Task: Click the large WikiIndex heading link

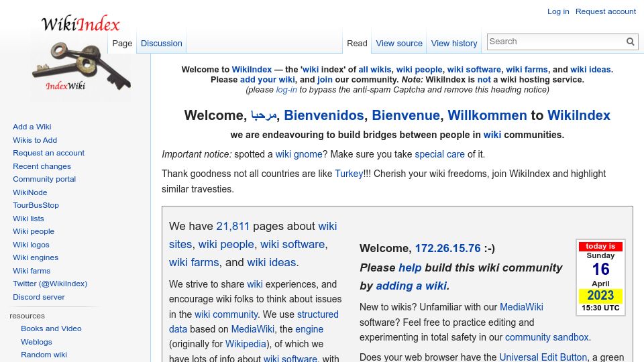Action: [x=579, y=115]
